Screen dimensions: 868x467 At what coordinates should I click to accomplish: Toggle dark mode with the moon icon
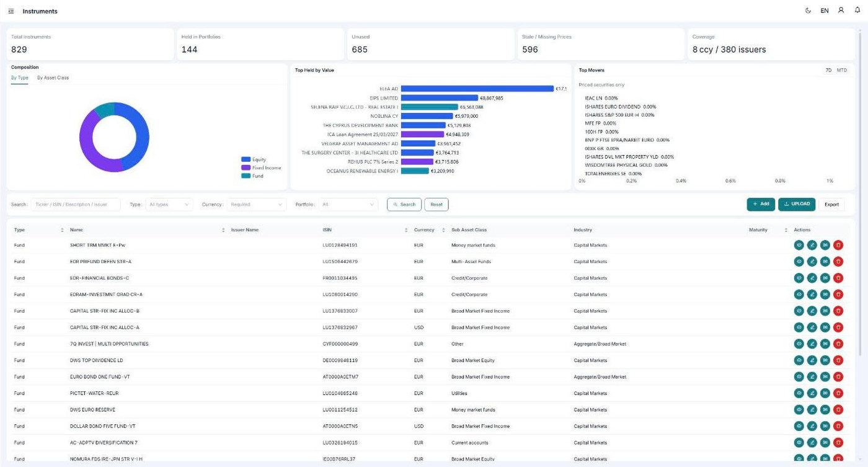808,11
